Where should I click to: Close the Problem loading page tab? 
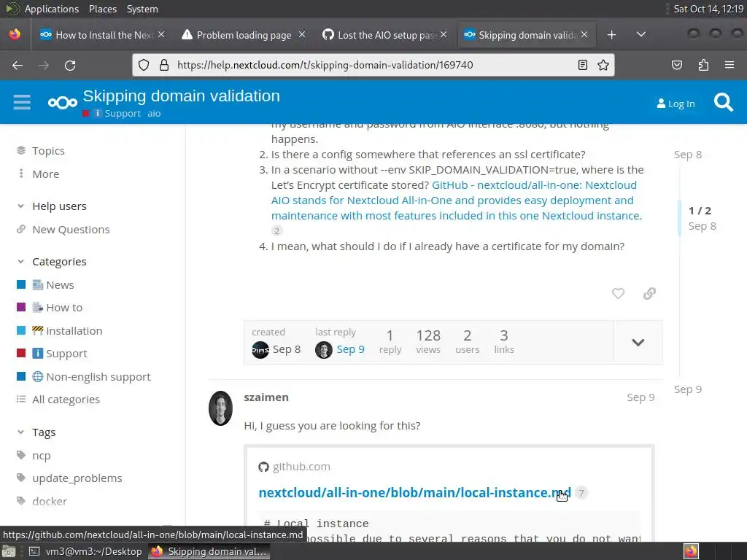pyautogui.click(x=302, y=35)
